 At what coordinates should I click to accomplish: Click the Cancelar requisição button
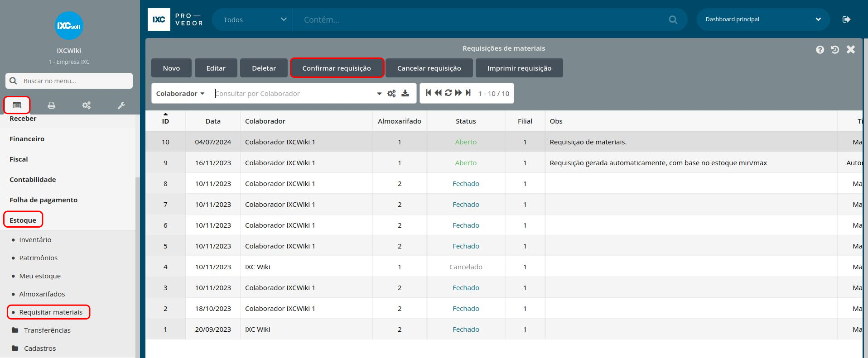(429, 68)
